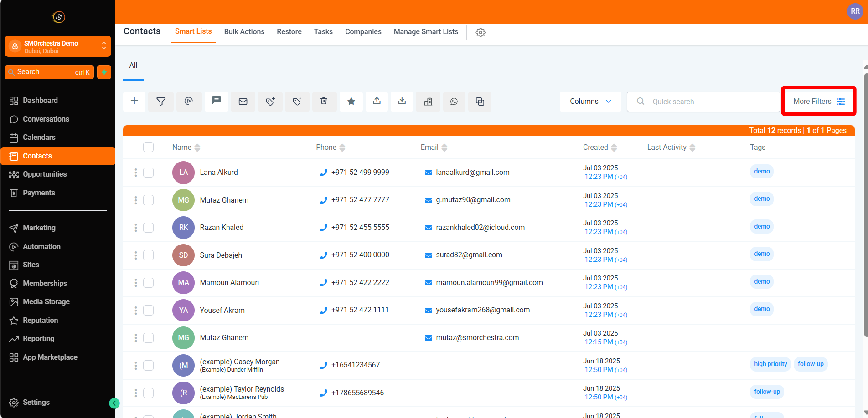868x418 pixels.
Task: Open the SMOrchestra Demo account switcher
Action: tap(58, 46)
